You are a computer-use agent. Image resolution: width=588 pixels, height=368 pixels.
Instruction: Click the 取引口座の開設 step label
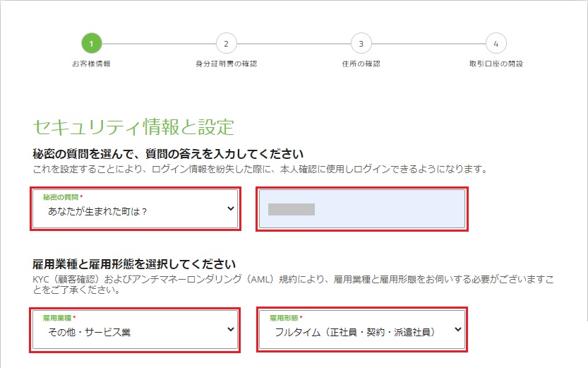point(496,64)
